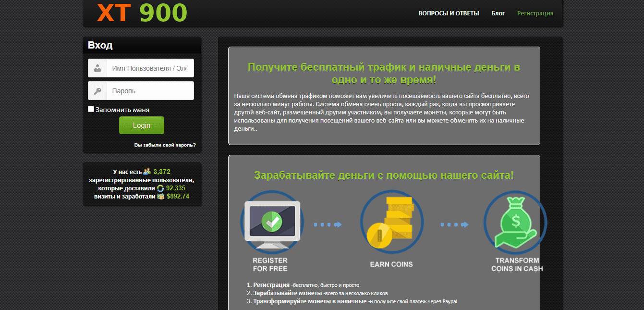Screen dimensions: 644x310
Task: Click dotted arrow between Register and Earn Coins
Action: point(328,224)
